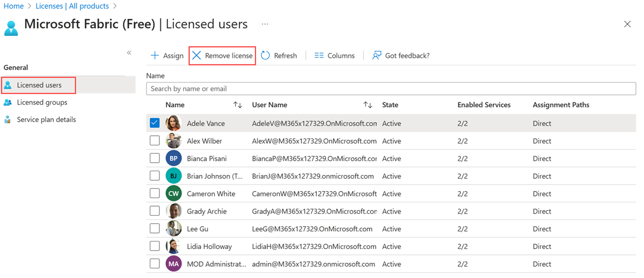Check the box for Lee Gu
The height and width of the screenshot is (278, 644).
point(155,229)
